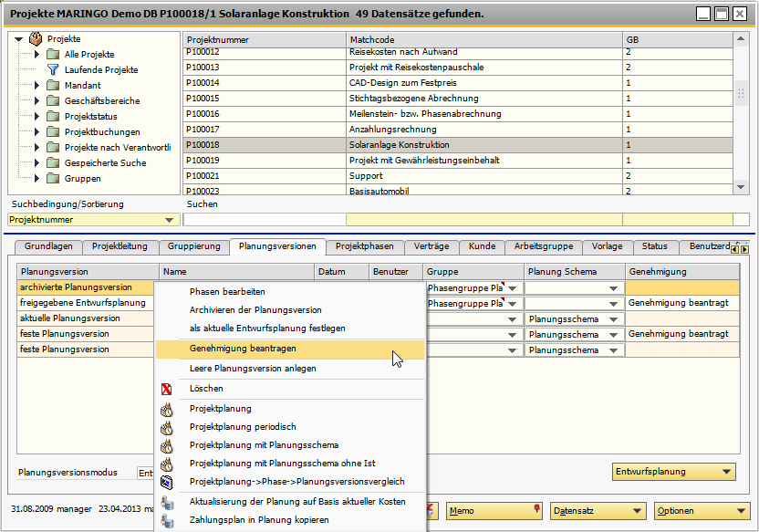Viewport: 759px width, 532px height.
Task: Click the Aktualisierung der Planung coins icon
Action: point(167,501)
